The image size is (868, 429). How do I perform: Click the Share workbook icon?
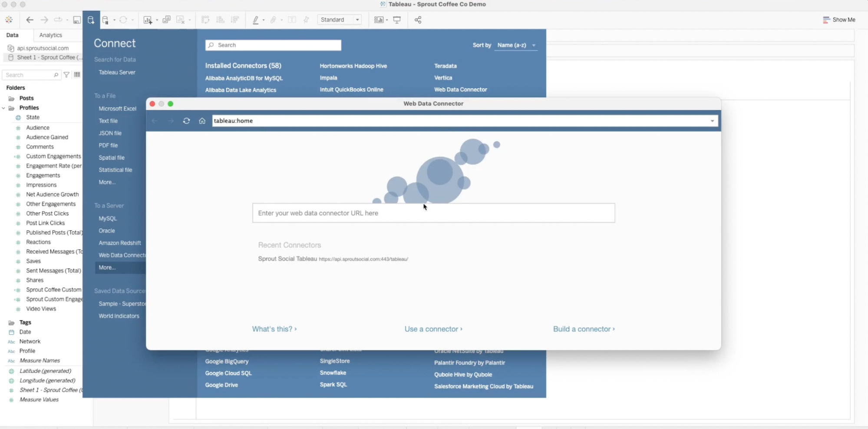(x=418, y=20)
